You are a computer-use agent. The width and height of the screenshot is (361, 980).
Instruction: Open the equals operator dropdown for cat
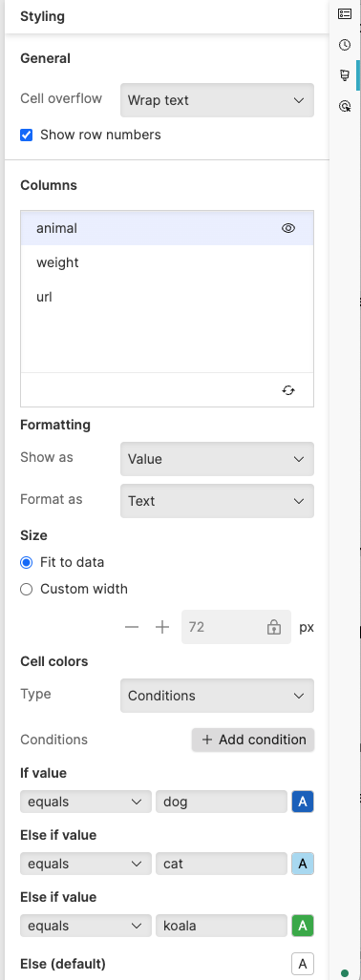click(86, 864)
